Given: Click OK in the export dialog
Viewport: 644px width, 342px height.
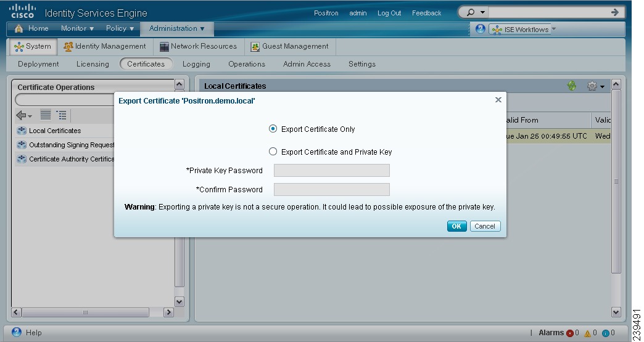Looking at the screenshot, I should 456,226.
